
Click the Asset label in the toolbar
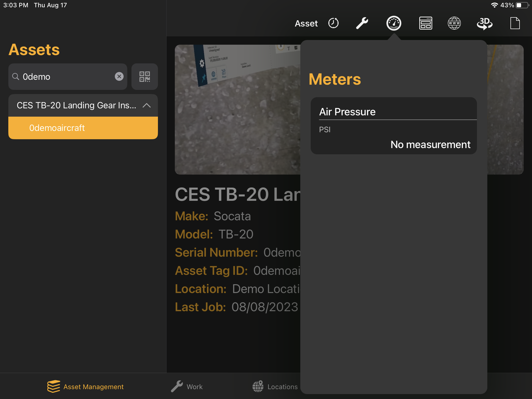pyautogui.click(x=306, y=23)
